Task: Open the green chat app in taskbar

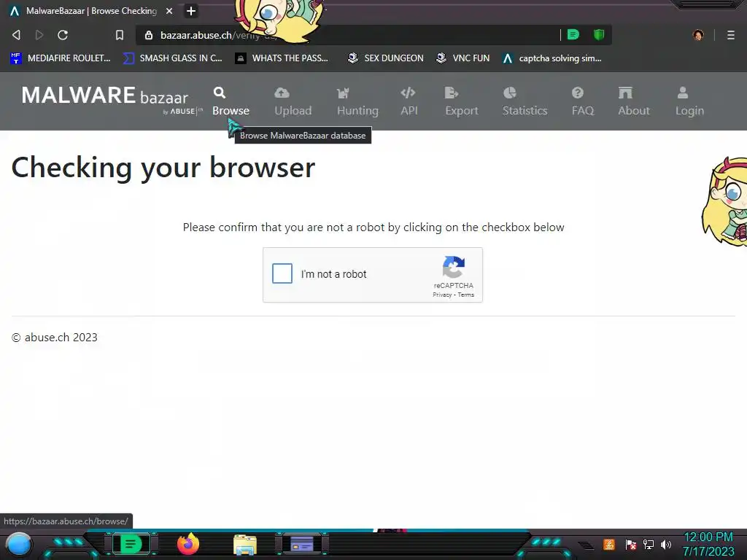Action: pos(131,544)
